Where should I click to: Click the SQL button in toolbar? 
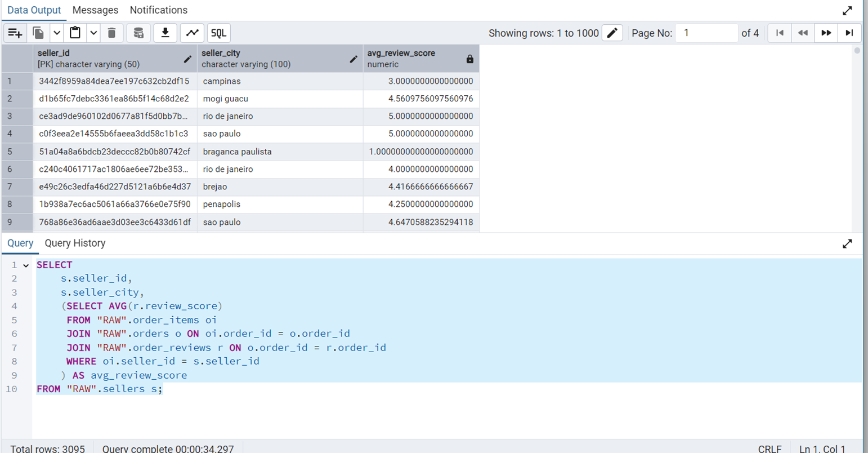click(x=218, y=33)
